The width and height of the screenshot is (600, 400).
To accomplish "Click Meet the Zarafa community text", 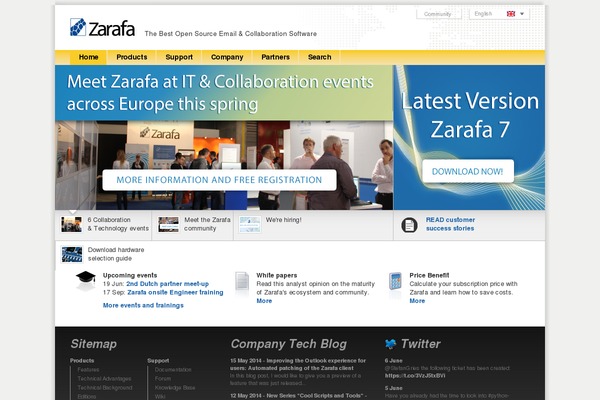I will (x=207, y=224).
